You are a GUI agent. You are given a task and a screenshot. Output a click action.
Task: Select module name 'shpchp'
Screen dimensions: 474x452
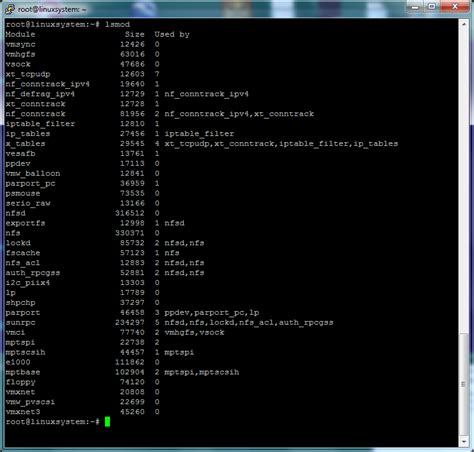coord(20,303)
